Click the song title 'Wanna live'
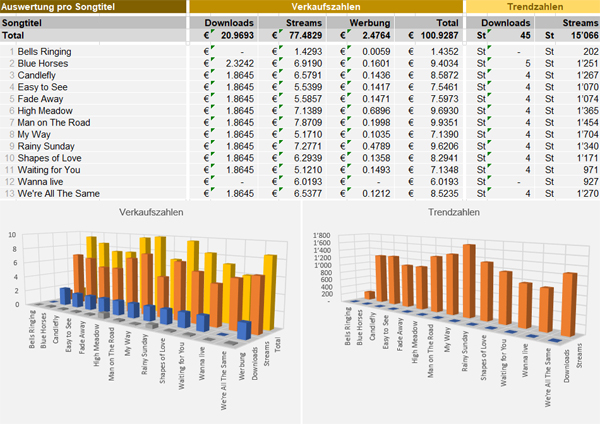Image resolution: width=600 pixels, height=424 pixels. (x=40, y=181)
